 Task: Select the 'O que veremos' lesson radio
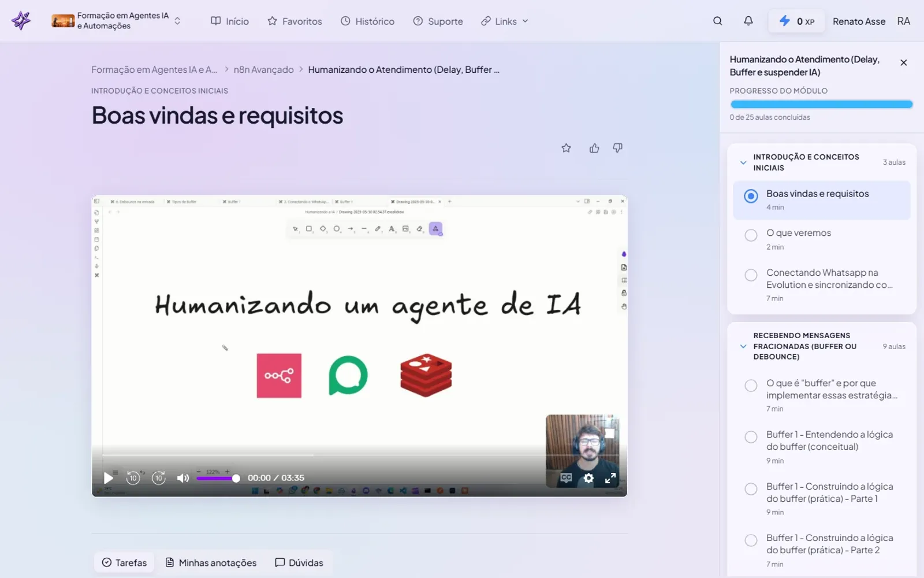(x=751, y=235)
